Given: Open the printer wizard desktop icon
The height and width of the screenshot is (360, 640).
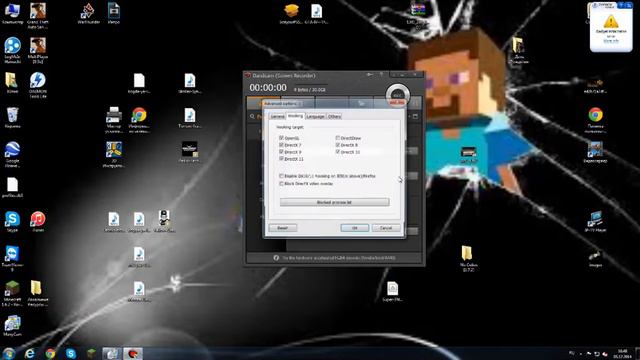Looking at the screenshot, I should click(113, 120).
